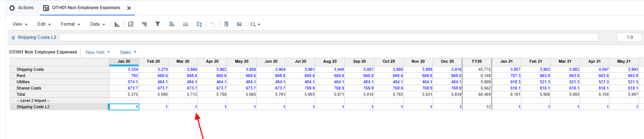This screenshot has width=644, height=139.
Task: Click the 1.0 value field
Action: coord(630,37)
